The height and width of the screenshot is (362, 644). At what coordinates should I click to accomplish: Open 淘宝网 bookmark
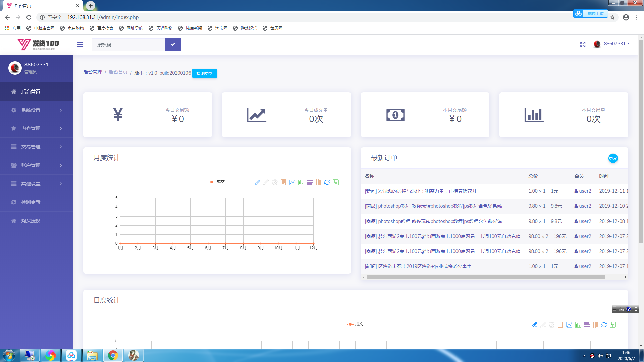pos(217,28)
